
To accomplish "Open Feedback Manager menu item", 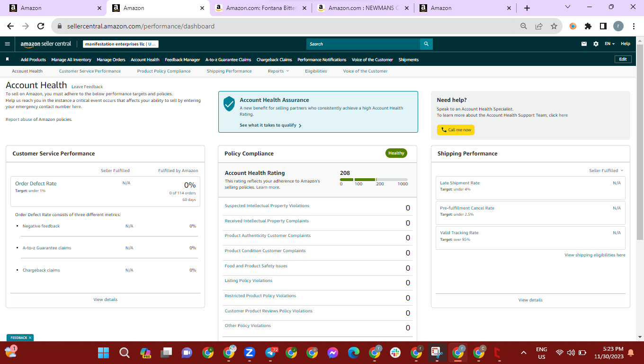I will (x=182, y=60).
